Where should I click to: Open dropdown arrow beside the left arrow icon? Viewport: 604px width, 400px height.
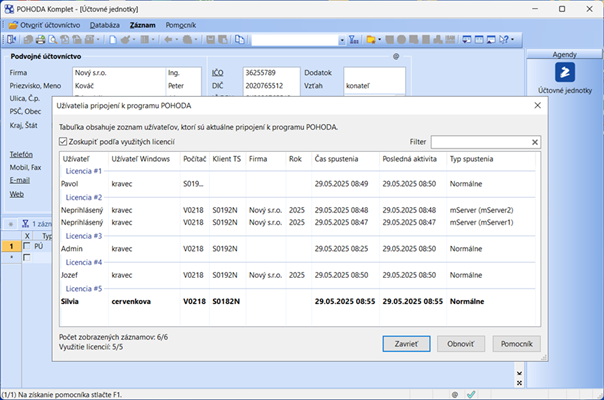click(177, 39)
